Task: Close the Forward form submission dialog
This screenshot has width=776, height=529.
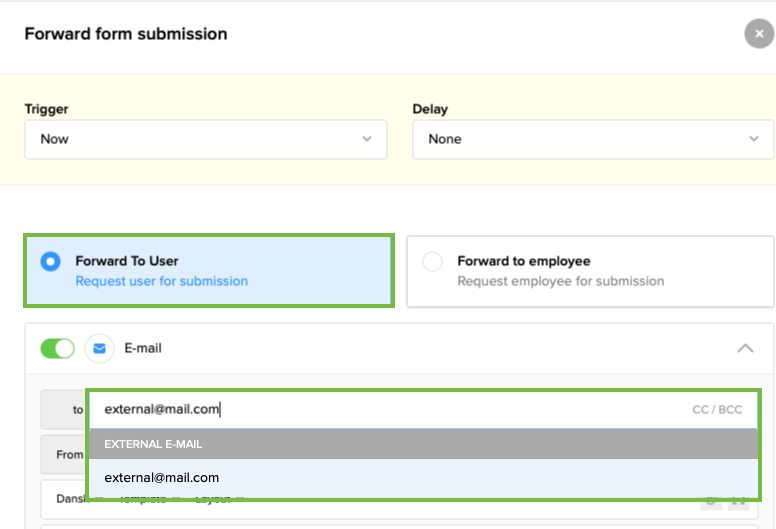Action: click(x=759, y=34)
